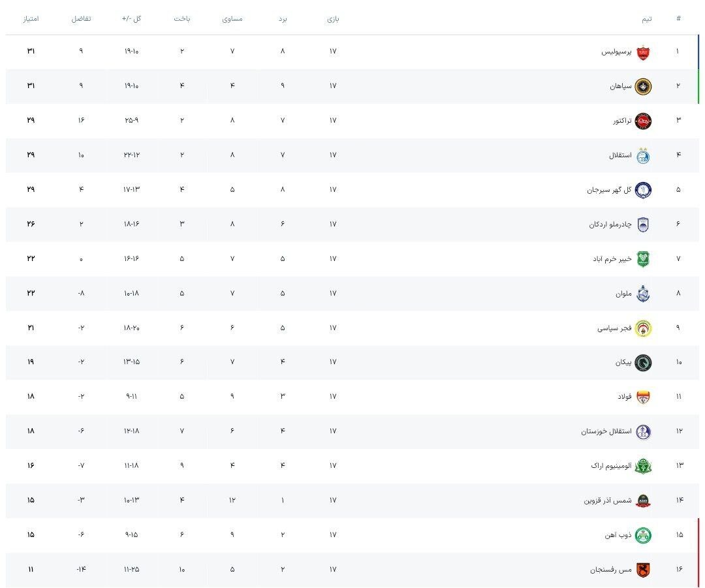This screenshot has width=705, height=588.
Task: Click the Sepahan (سپاهان) club crest
Action: [x=643, y=86]
